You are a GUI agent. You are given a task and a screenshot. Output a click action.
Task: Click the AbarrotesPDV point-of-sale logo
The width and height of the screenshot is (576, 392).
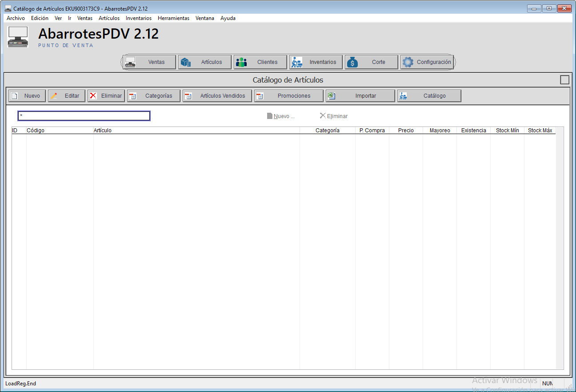pyautogui.click(x=18, y=37)
